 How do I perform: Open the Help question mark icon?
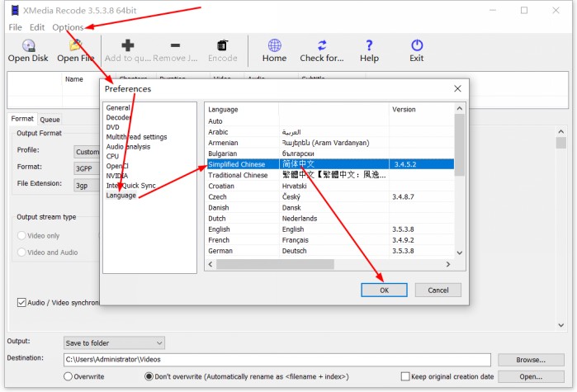[x=369, y=45]
